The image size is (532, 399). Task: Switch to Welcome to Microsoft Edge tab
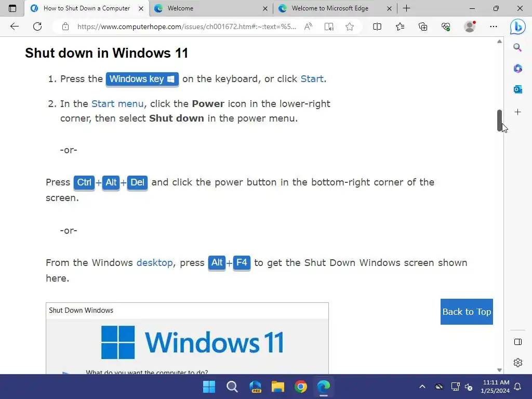(335, 8)
